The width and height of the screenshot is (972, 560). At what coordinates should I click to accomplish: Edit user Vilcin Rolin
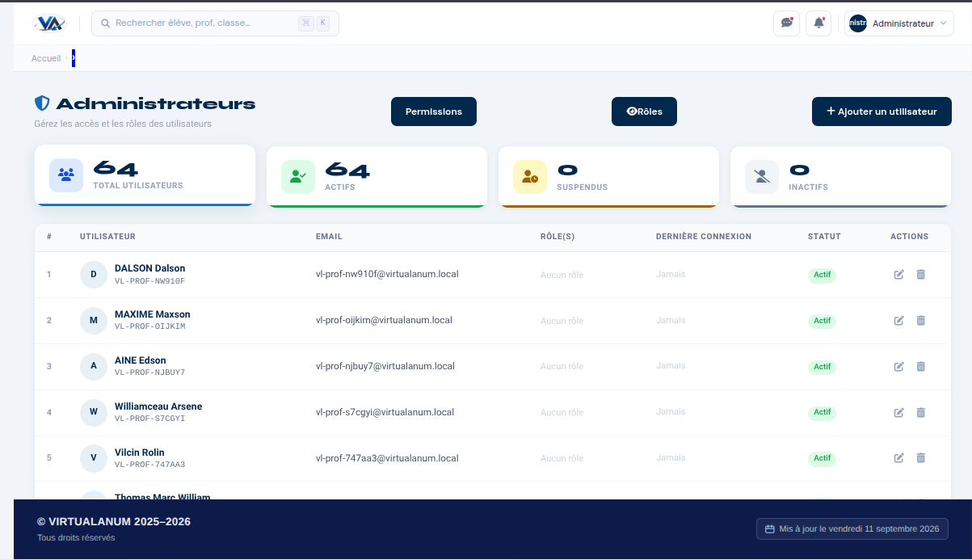(x=898, y=458)
